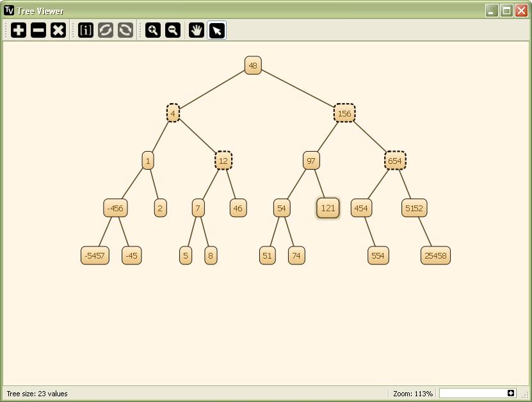Screen dimensions: 532x402
Task: Select dashed node 12
Action: [x=223, y=161]
